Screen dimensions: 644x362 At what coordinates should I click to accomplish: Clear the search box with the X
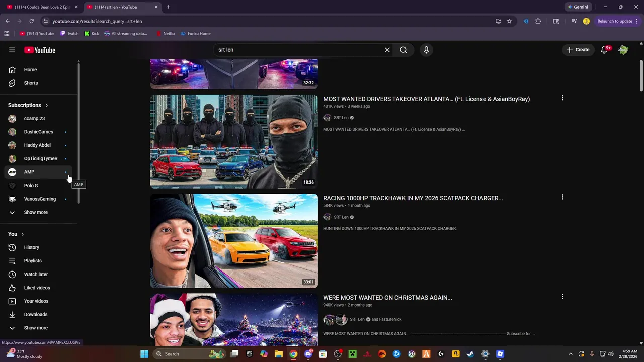[x=387, y=50]
